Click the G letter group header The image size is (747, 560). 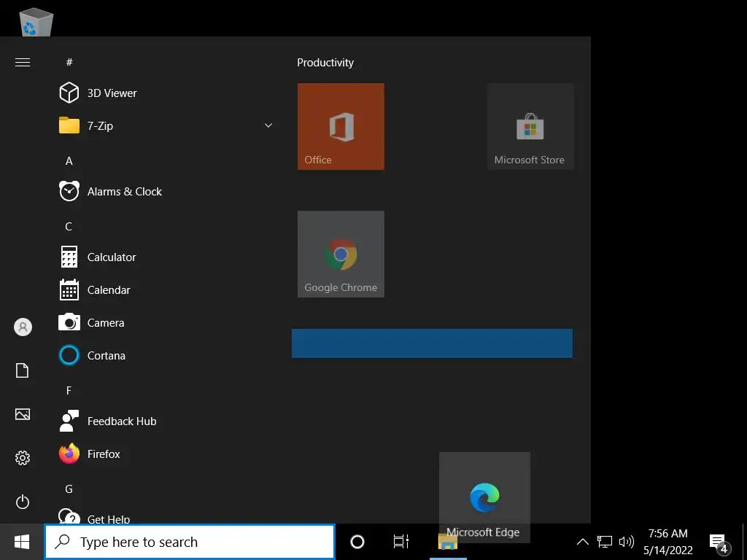point(69,489)
